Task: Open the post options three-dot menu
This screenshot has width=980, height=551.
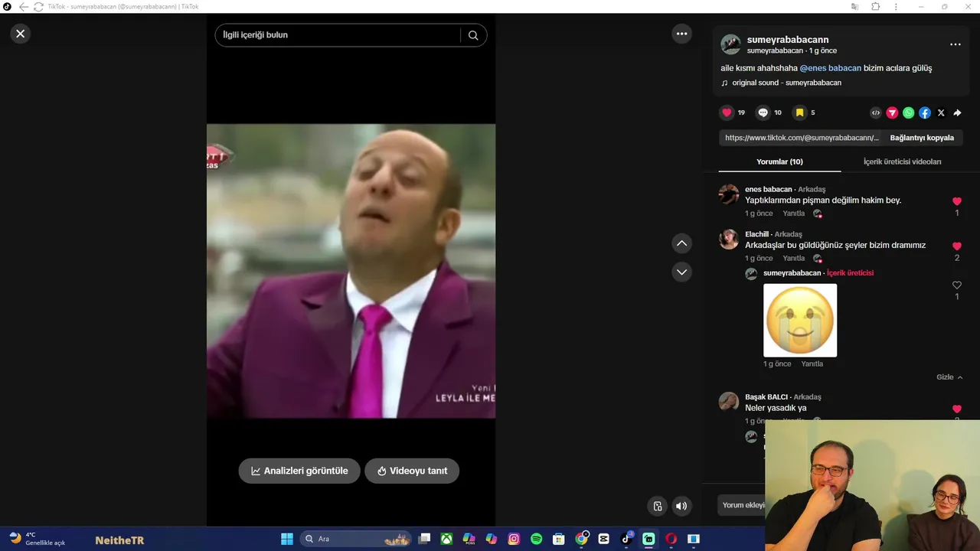Action: (955, 44)
